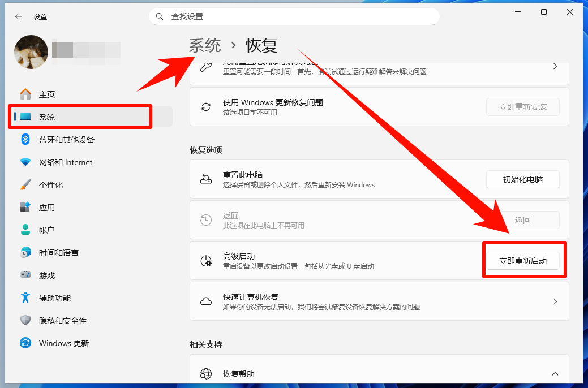Click the 个性化 paintbrush icon
The width and height of the screenshot is (588, 388).
tap(25, 184)
